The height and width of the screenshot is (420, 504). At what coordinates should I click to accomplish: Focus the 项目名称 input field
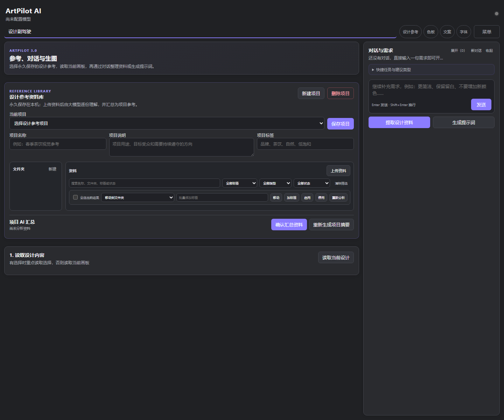click(58, 144)
